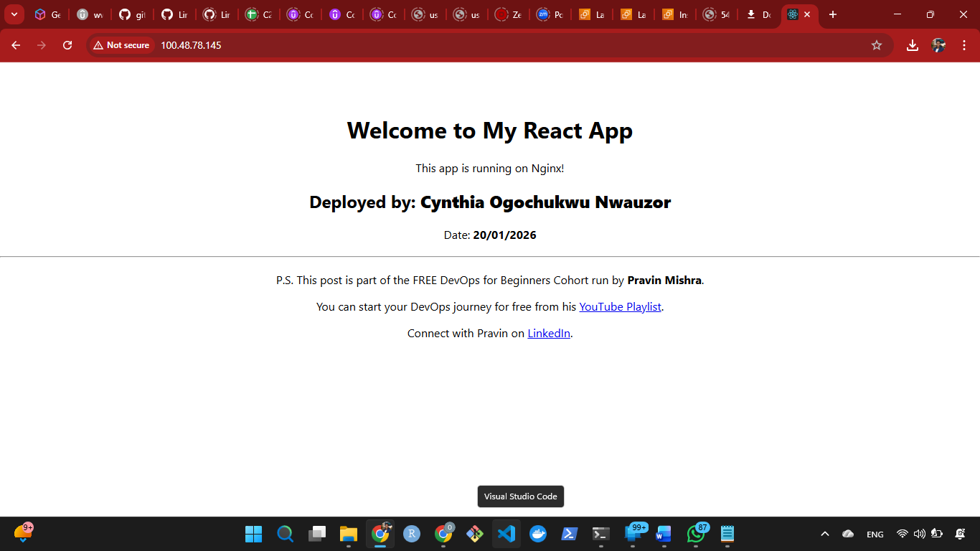This screenshot has width=980, height=551.
Task: Open the notification bell
Action: (960, 534)
